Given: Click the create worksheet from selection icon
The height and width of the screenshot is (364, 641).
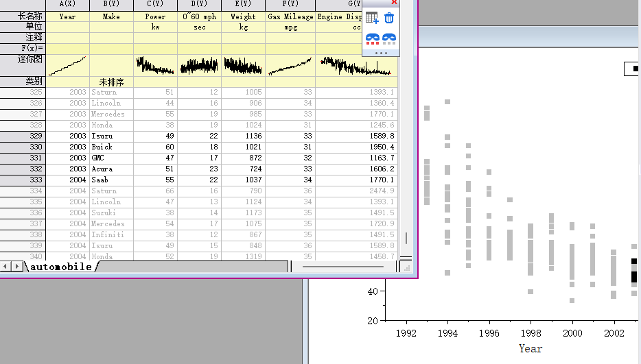Looking at the screenshot, I should pos(372,19).
